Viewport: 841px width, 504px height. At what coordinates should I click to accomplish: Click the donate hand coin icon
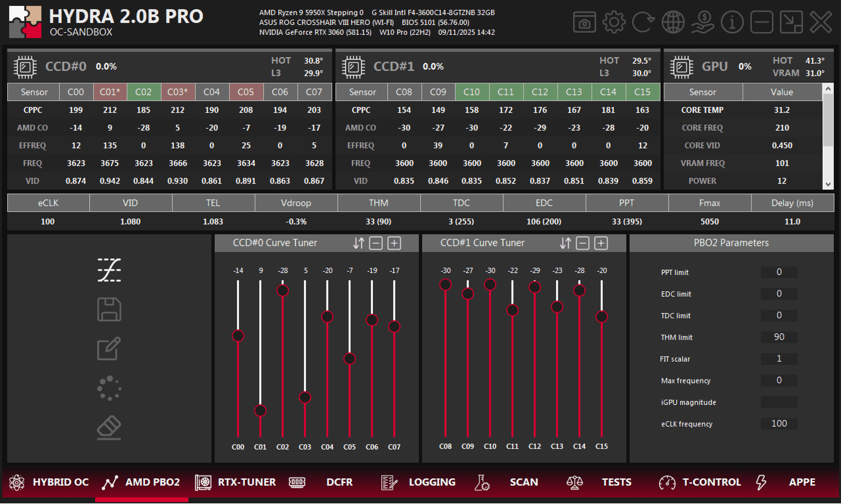coord(702,22)
